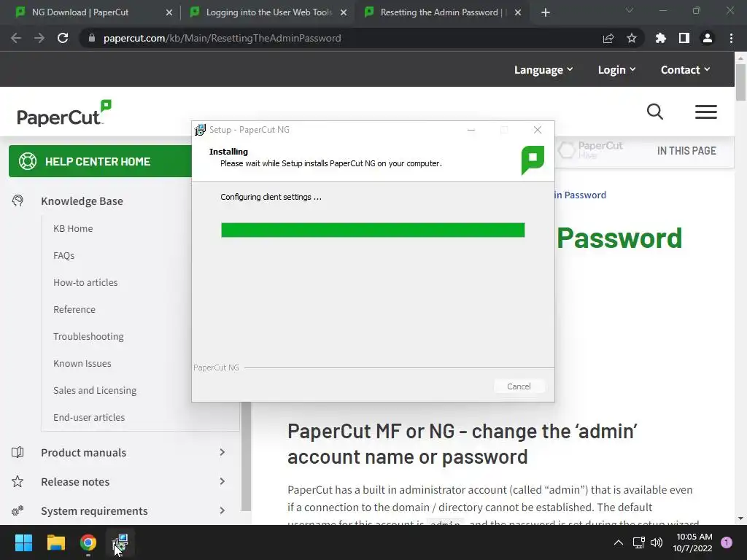
Task: Click the site lock icon in address bar
Action: [x=91, y=38]
